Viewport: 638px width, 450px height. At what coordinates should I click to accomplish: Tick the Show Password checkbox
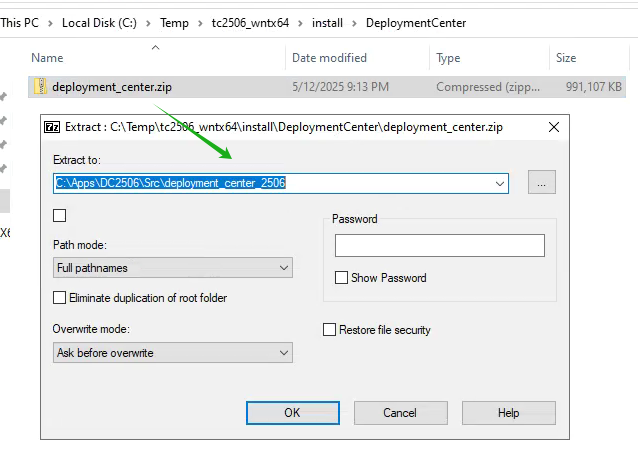[341, 277]
